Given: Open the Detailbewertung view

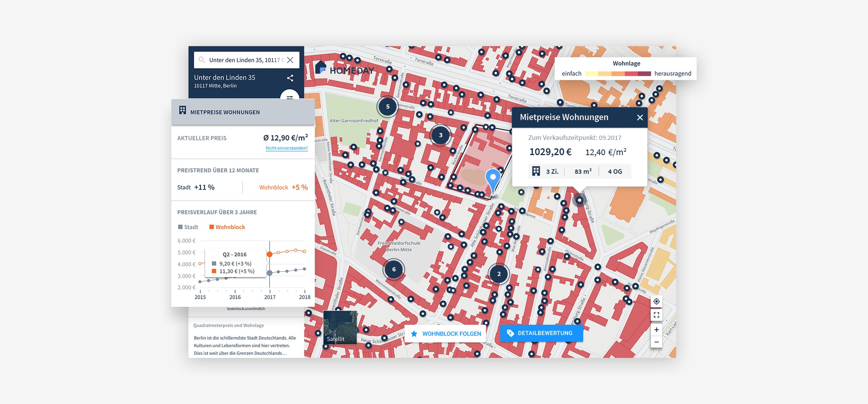Looking at the screenshot, I should click(x=541, y=333).
